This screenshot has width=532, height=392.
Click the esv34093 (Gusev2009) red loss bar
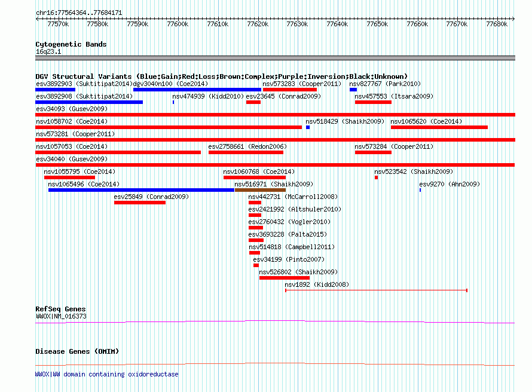pyautogui.click(x=275, y=115)
